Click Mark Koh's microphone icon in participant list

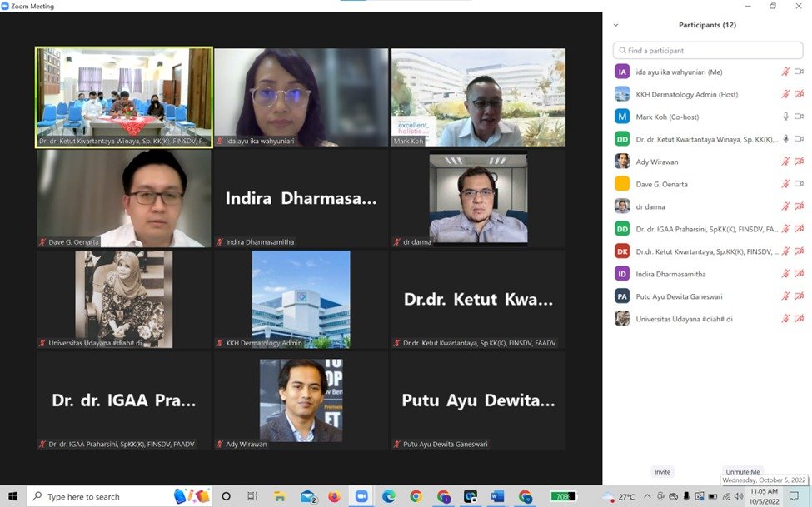tap(785, 117)
